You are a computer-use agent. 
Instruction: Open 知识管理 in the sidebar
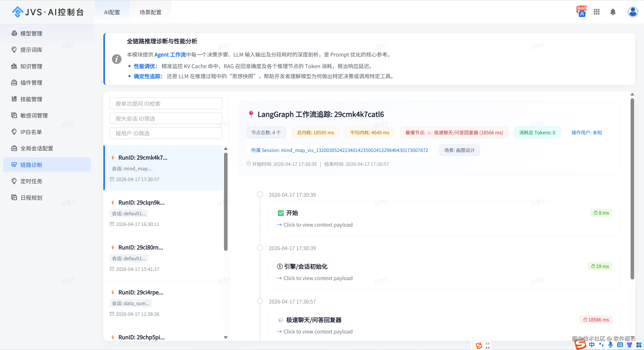pyautogui.click(x=31, y=66)
